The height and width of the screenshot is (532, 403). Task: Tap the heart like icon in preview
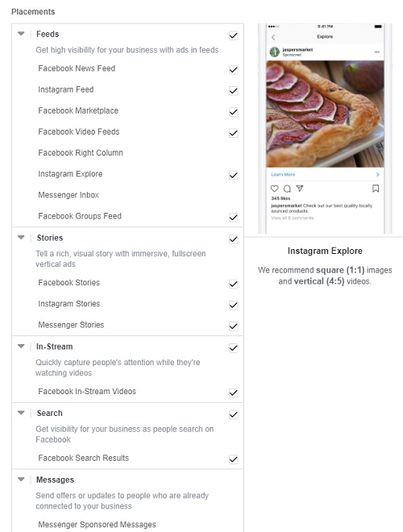274,189
